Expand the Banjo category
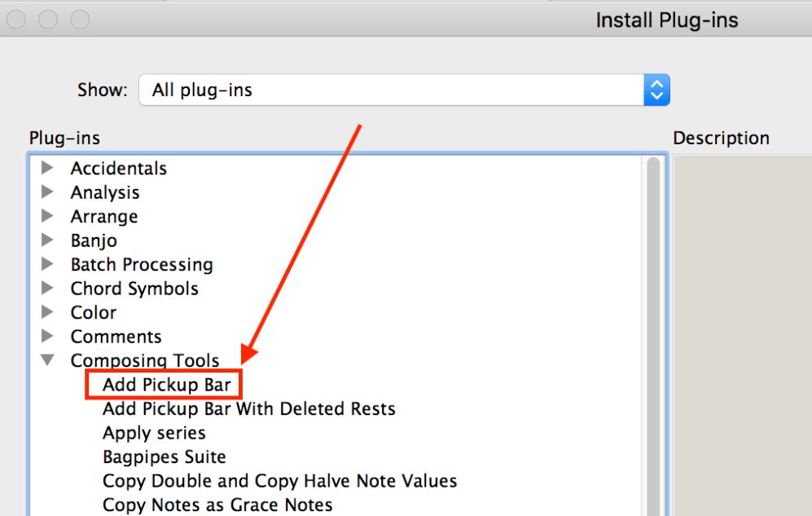The height and width of the screenshot is (516, 812). [x=47, y=240]
